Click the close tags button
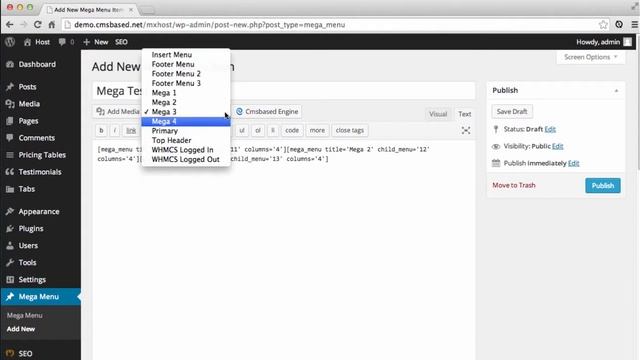This screenshot has height=360, width=640. click(350, 131)
